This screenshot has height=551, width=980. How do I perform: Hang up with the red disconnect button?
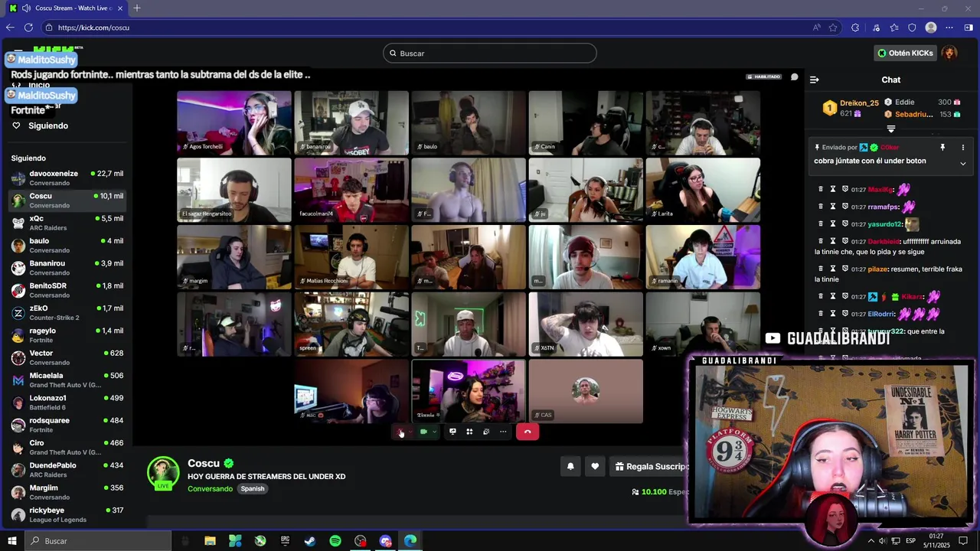[528, 432]
